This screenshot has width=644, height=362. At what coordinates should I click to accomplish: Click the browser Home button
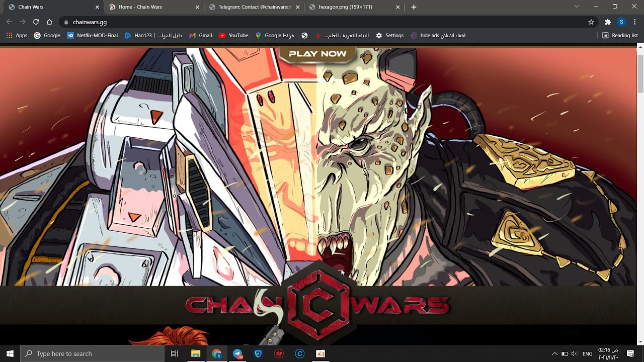click(x=49, y=22)
